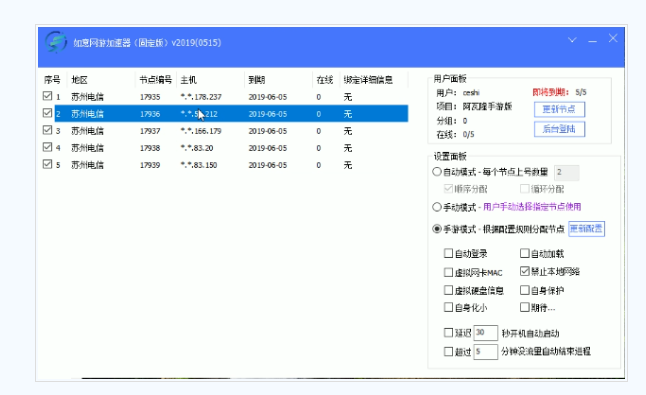This screenshot has height=395, width=646.
Task: Click the username ceshi text
Action: (471, 93)
